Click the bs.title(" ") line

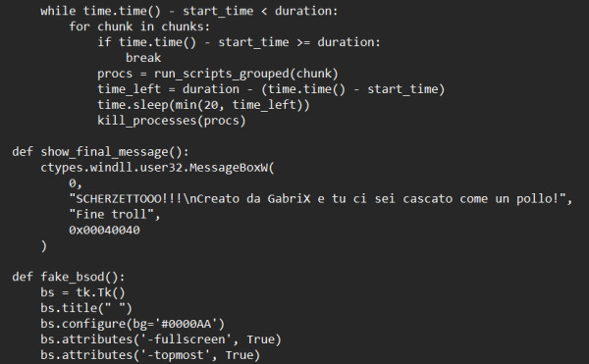click(x=86, y=308)
